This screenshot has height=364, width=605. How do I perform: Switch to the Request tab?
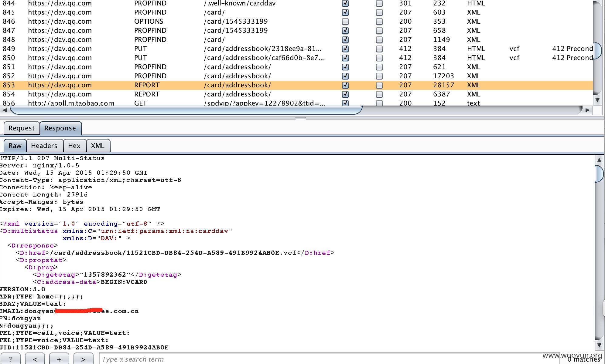coord(22,128)
